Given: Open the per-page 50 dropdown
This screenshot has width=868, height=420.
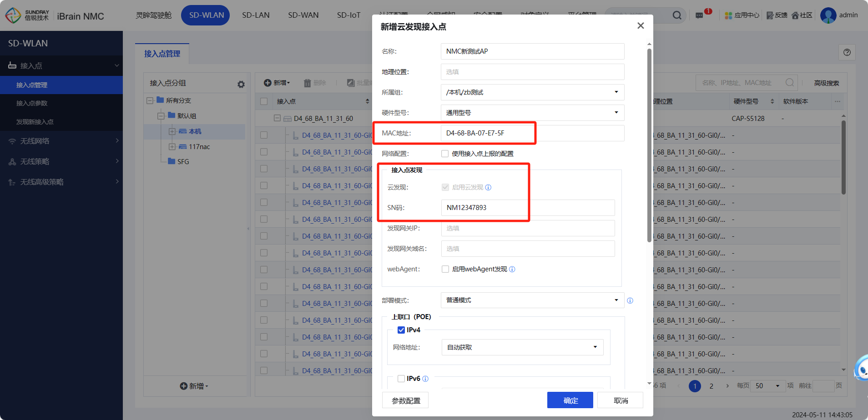Looking at the screenshot, I should pyautogui.click(x=767, y=386).
